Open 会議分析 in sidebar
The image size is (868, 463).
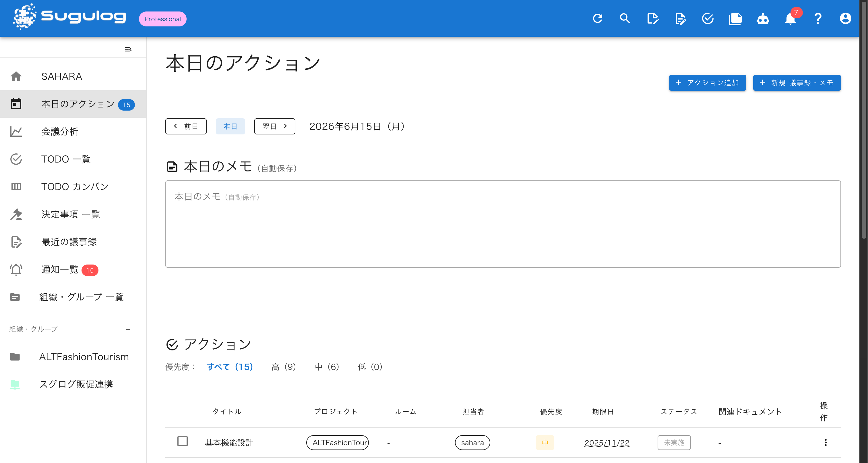(x=73, y=132)
